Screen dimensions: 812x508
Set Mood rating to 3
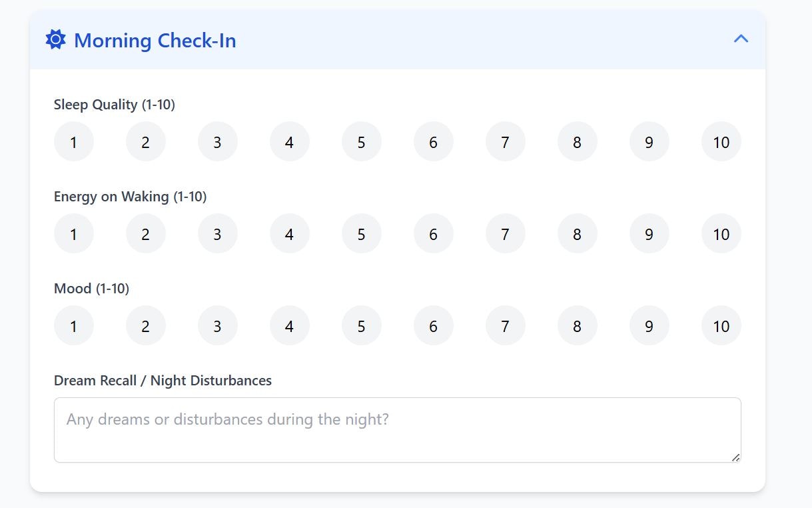218,325
